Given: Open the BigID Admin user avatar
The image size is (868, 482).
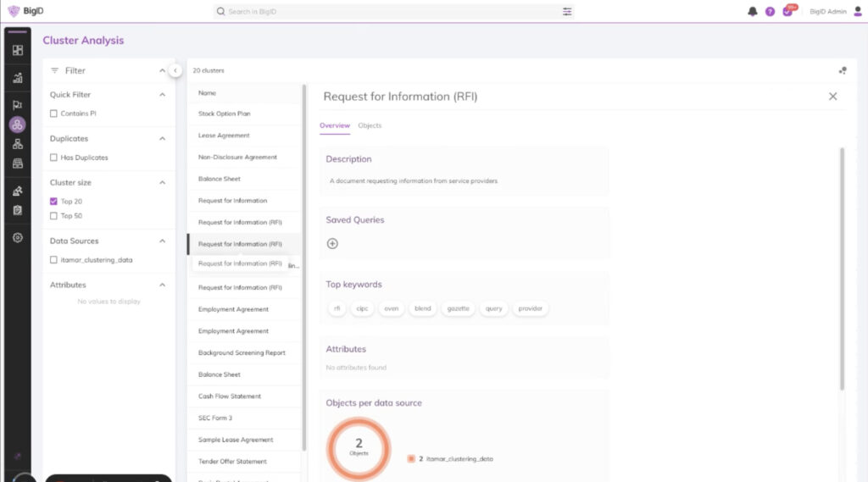Looking at the screenshot, I should click(857, 11).
